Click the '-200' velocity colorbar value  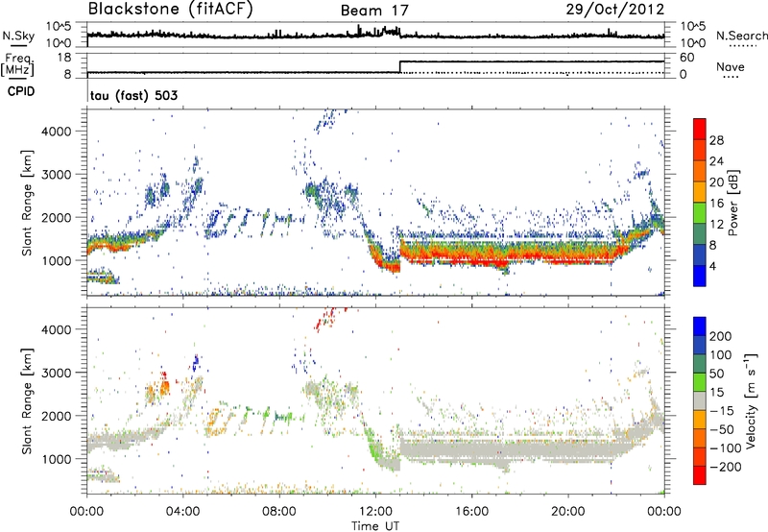(726, 467)
